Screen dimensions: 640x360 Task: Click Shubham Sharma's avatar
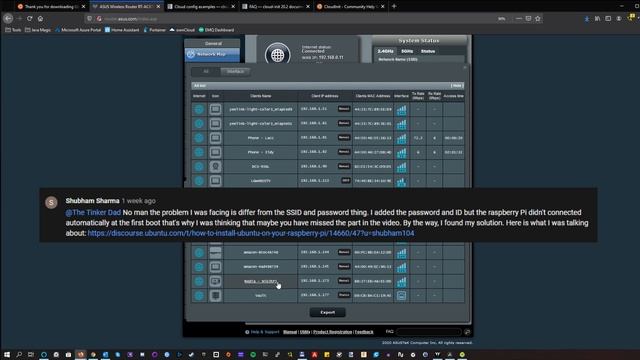pyautogui.click(x=51, y=202)
